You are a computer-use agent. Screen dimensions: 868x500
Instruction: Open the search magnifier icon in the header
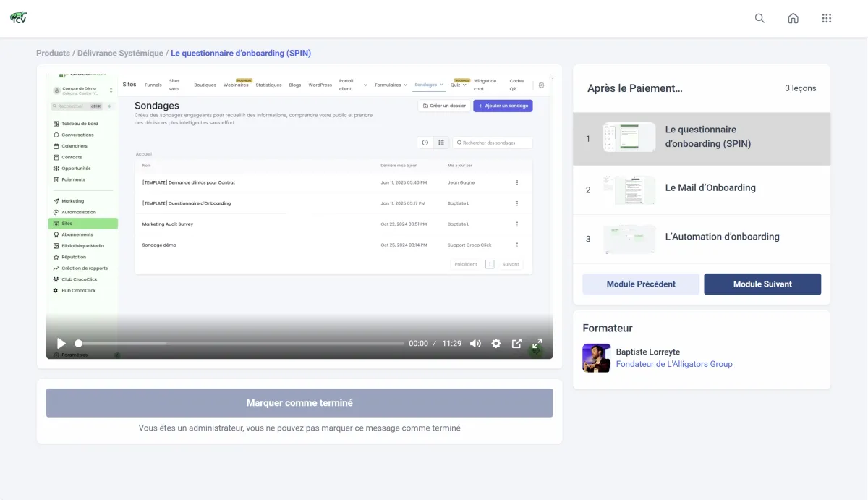point(759,18)
